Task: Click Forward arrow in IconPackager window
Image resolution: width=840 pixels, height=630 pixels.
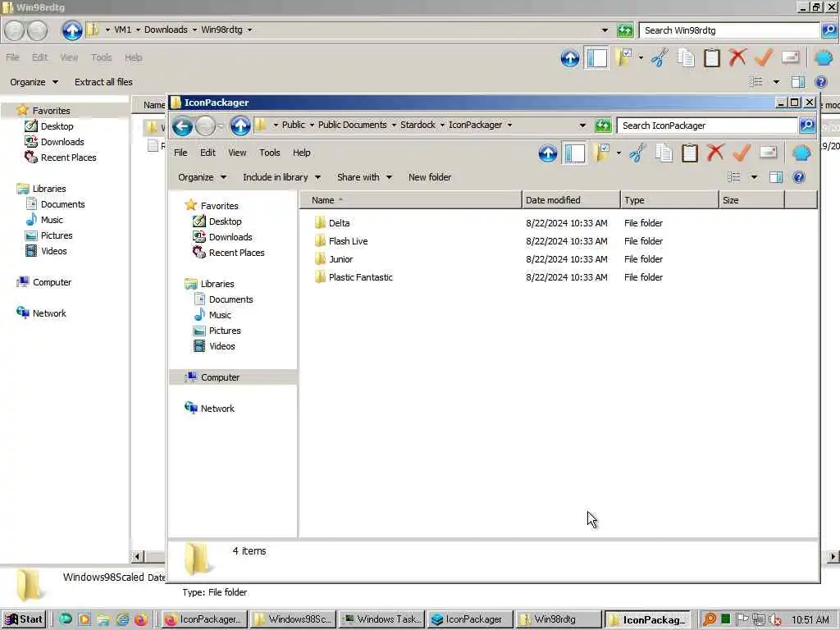Action: coord(205,126)
